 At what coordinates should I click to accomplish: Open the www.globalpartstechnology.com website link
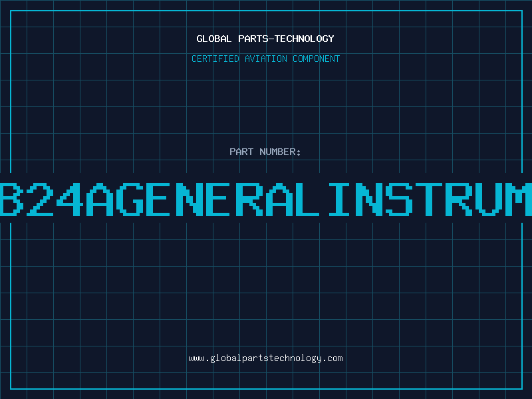pos(265,358)
